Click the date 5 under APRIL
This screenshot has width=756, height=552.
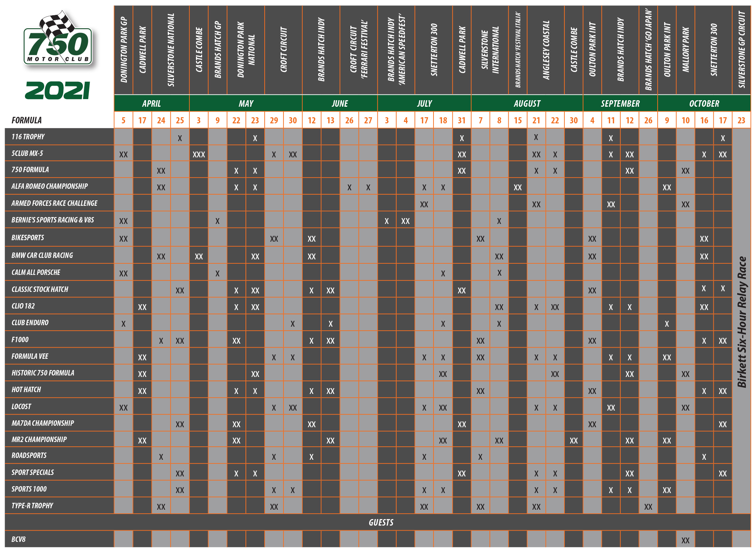124,120
